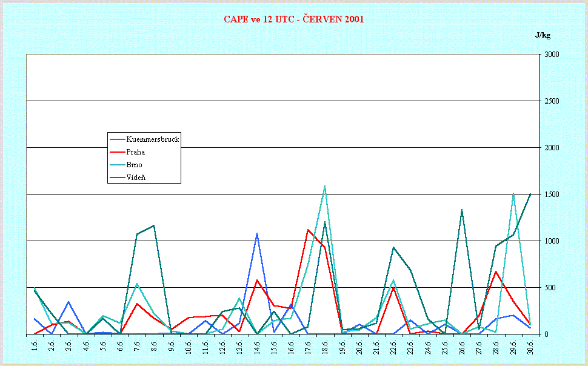Click the Kuemmersbruck blue peak on 14.6.
This screenshot has width=588, height=366.
(x=257, y=233)
